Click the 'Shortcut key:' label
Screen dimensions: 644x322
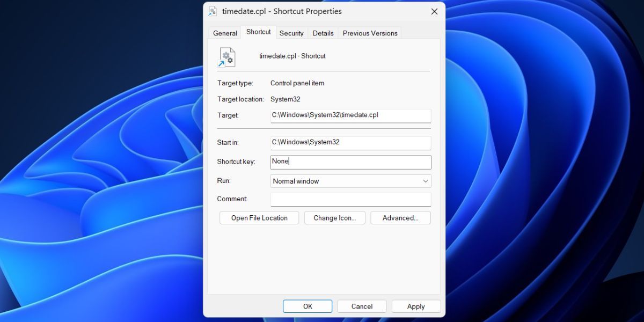(x=236, y=162)
